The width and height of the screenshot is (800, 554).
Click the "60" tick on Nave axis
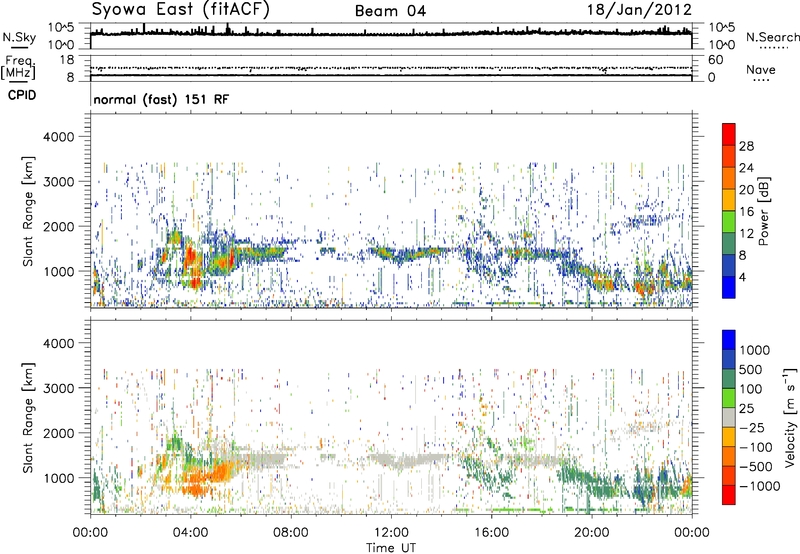pyautogui.click(x=715, y=60)
